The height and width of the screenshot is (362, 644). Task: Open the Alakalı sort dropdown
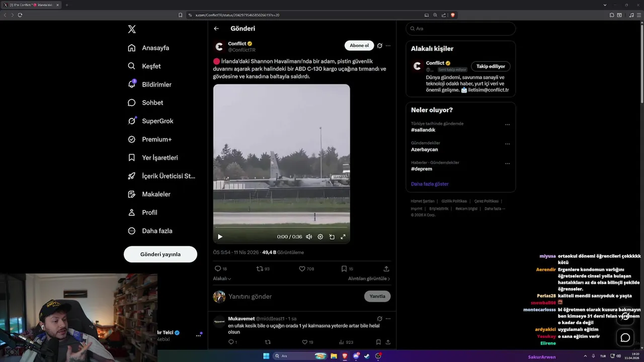(222, 279)
